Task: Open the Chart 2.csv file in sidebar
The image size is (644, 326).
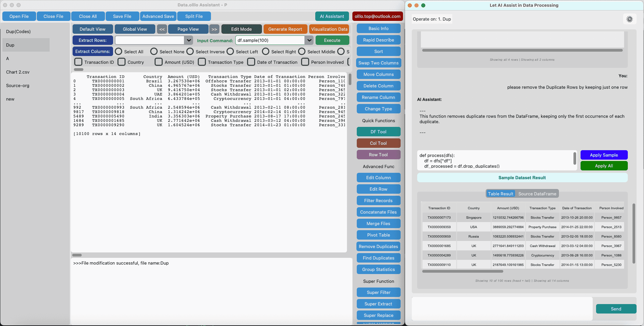Action: tap(18, 72)
